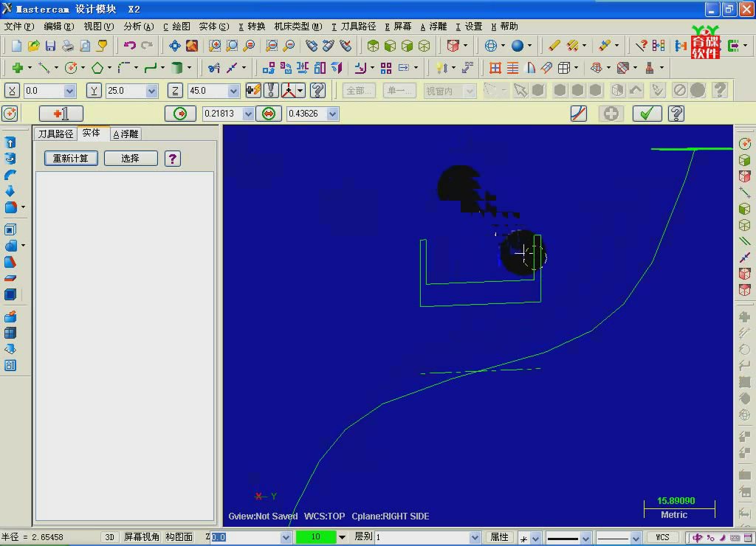Open the X value dropdown
The width and height of the screenshot is (756, 546).
(x=69, y=91)
